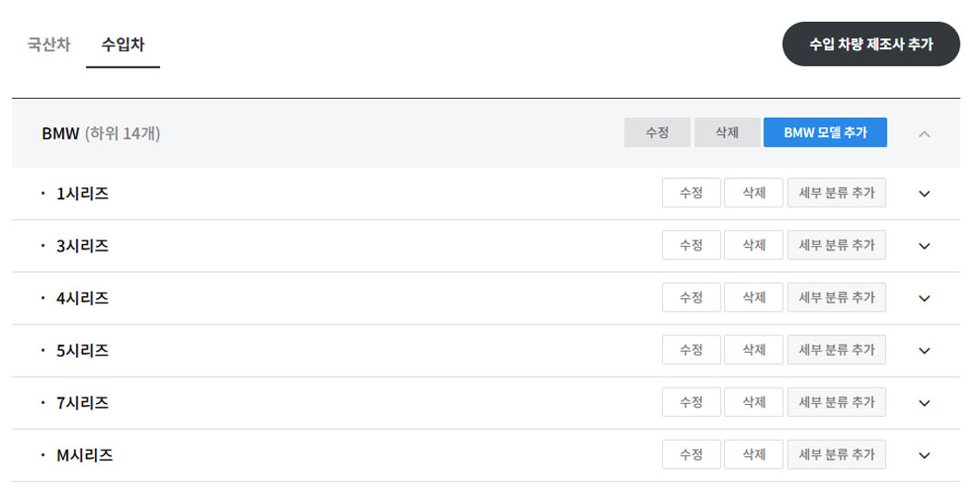Add 세부 분류 to 4시리즈
Screen dimensions: 980x489
click(x=836, y=297)
